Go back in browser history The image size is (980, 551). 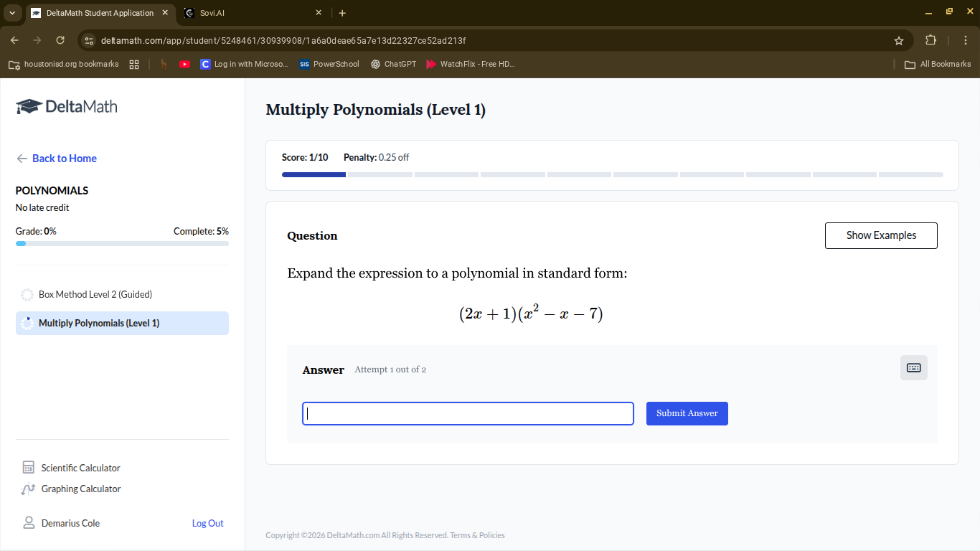[x=14, y=40]
